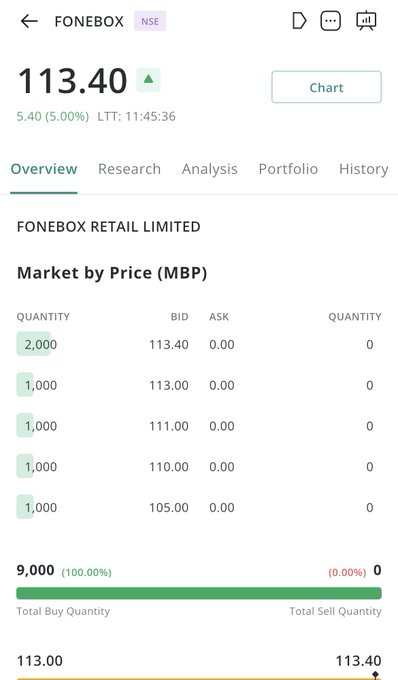Select bid price 110.00 row
Viewport: 398px width, 680px height.
[x=169, y=467]
